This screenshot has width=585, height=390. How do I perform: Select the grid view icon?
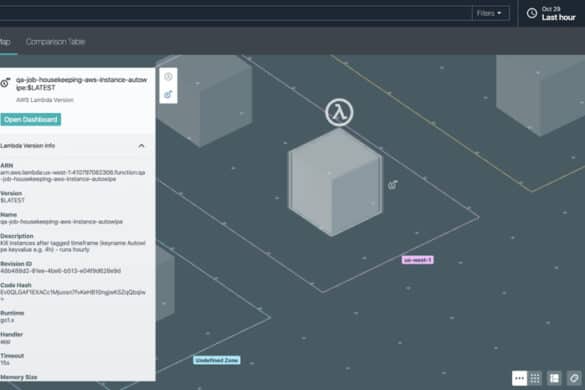[x=535, y=378]
